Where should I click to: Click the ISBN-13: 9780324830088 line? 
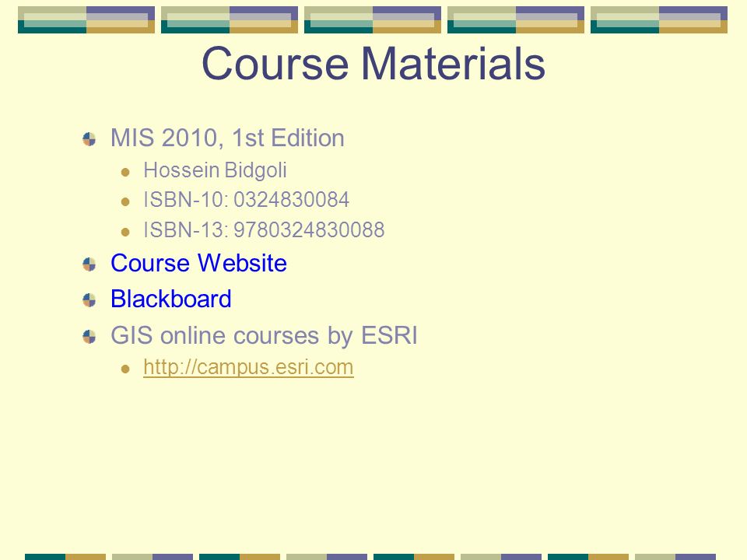(x=264, y=230)
